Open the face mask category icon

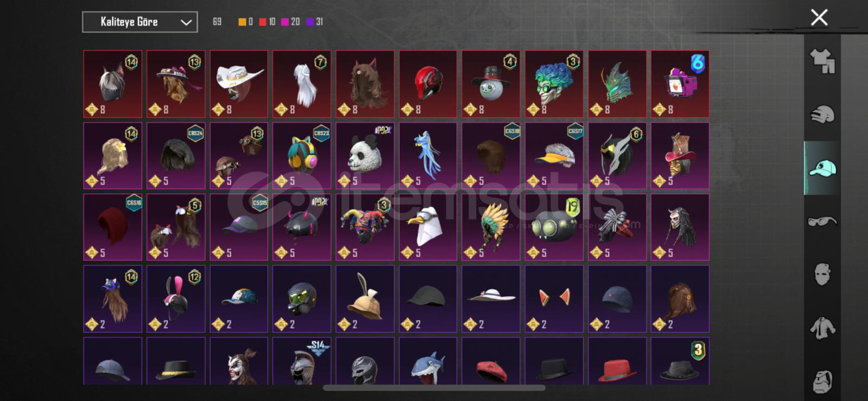[x=822, y=275]
